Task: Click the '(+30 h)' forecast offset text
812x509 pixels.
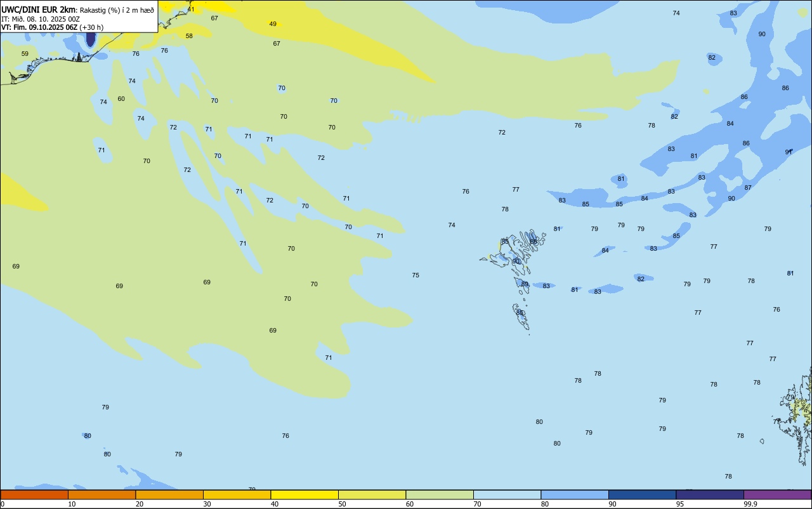Action: tap(91, 27)
